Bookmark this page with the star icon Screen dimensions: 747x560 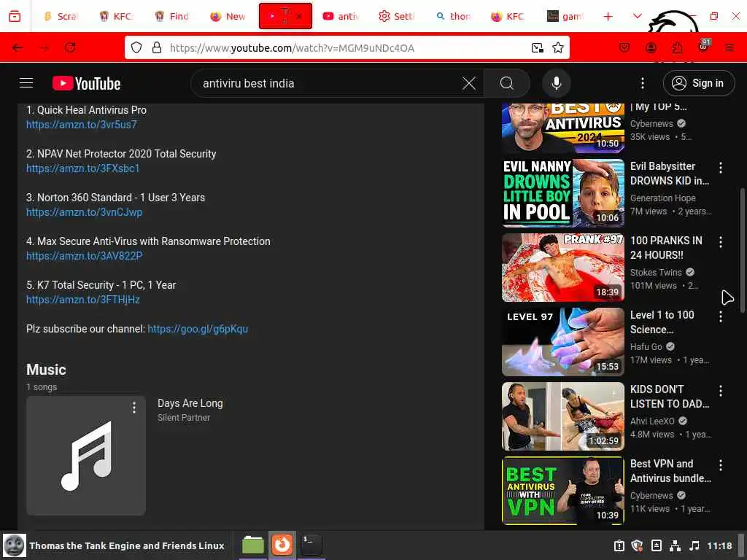point(558,47)
